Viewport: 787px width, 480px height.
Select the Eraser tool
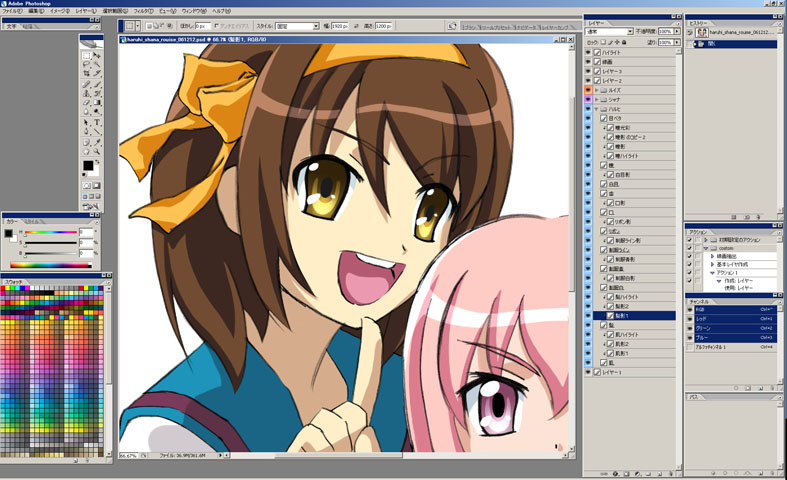pyautogui.click(x=86, y=102)
